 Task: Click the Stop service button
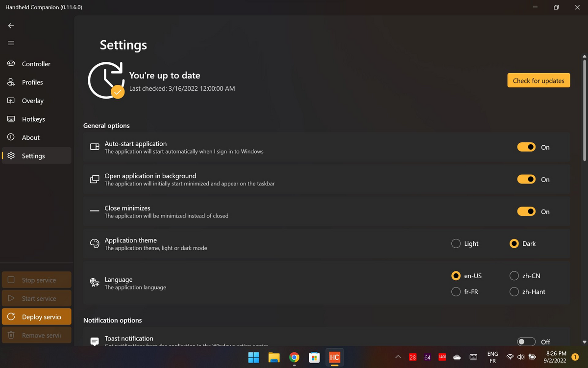[37, 280]
